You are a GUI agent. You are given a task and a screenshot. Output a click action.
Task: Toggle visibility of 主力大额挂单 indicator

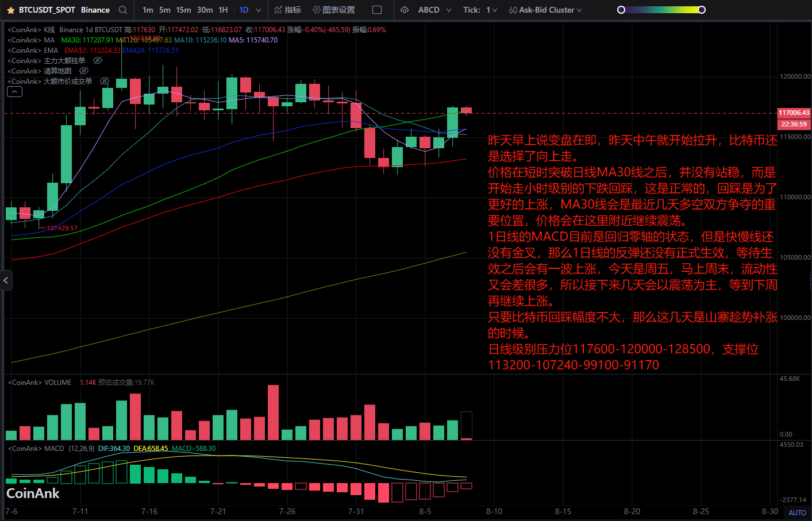point(98,60)
